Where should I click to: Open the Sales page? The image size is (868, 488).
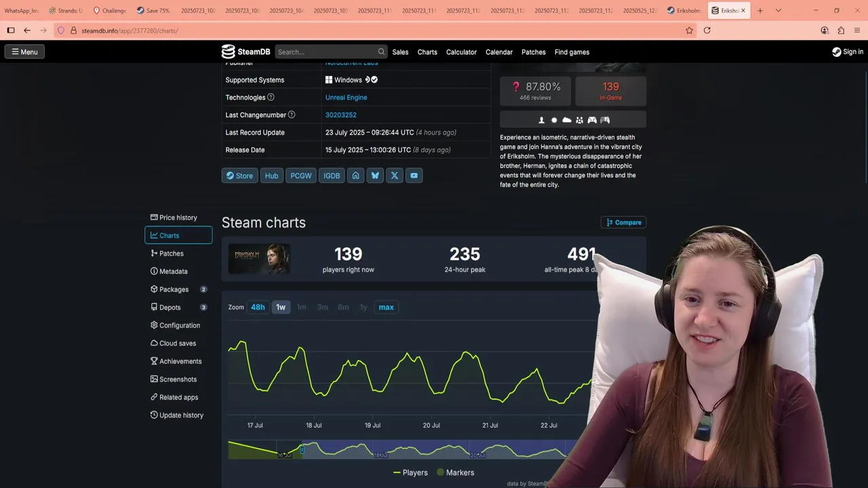click(400, 52)
